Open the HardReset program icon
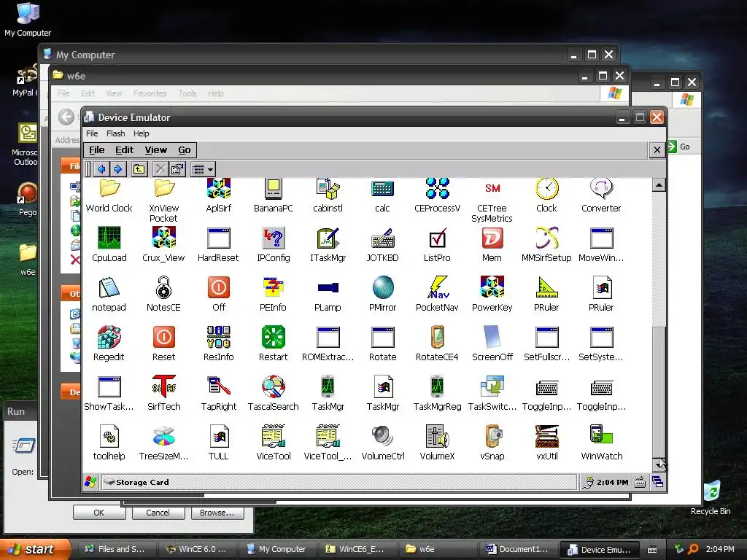The height and width of the screenshot is (560, 747). [x=218, y=238]
